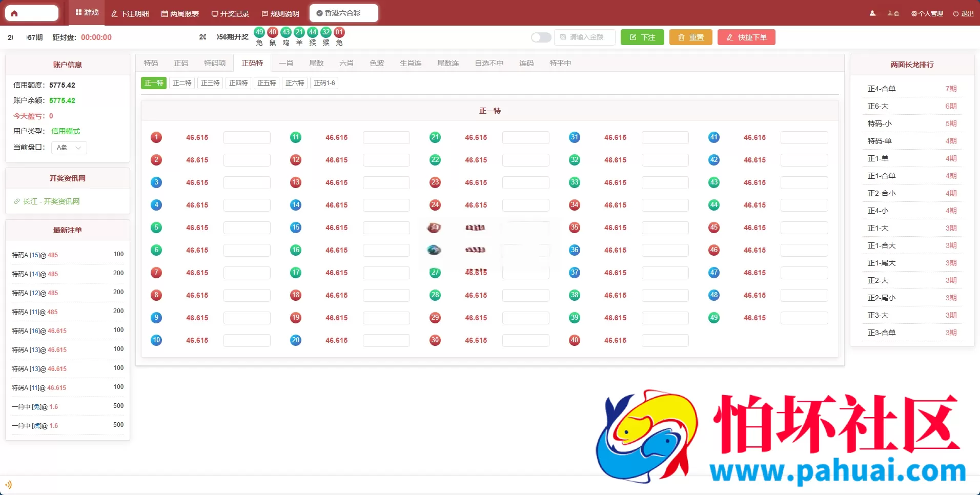Click drawn ball 49 (兔) in the results header
The height and width of the screenshot is (495, 980).
[259, 32]
